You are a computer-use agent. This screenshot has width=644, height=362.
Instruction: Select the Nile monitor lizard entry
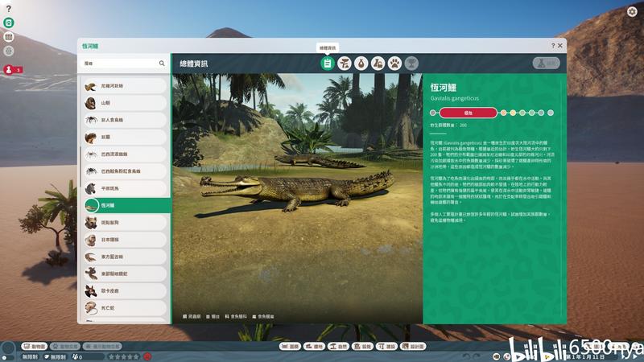coord(125,86)
